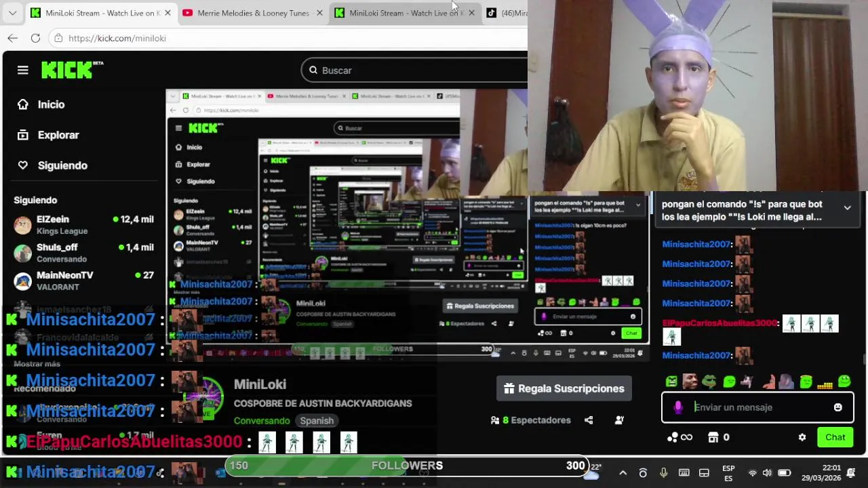Close the first MiniLoki Stream tab

(x=167, y=13)
